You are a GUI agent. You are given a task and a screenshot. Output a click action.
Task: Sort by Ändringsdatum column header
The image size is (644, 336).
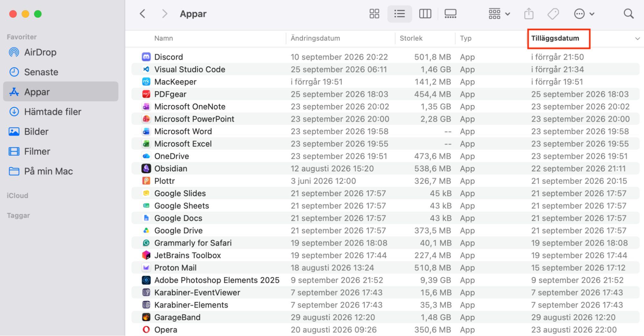point(315,38)
